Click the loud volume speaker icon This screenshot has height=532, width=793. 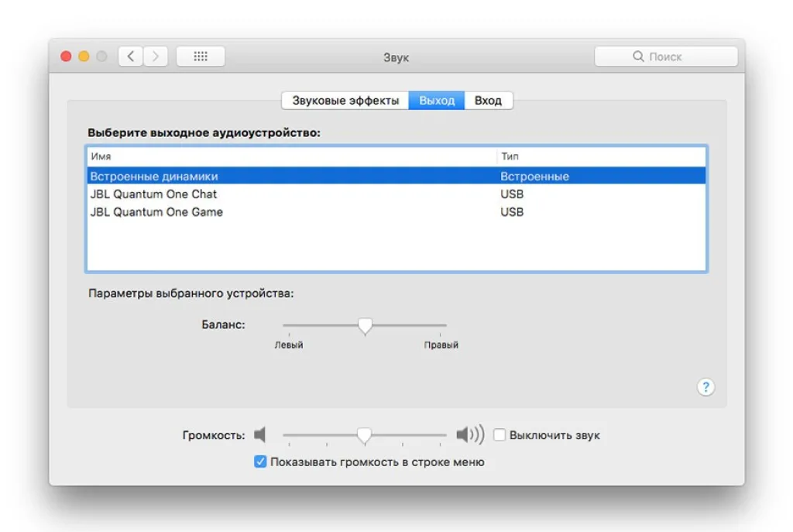click(470, 434)
